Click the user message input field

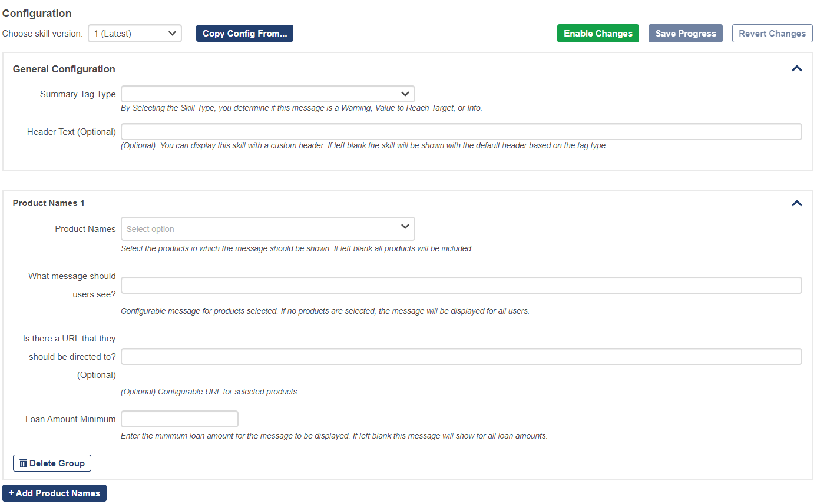coord(461,286)
